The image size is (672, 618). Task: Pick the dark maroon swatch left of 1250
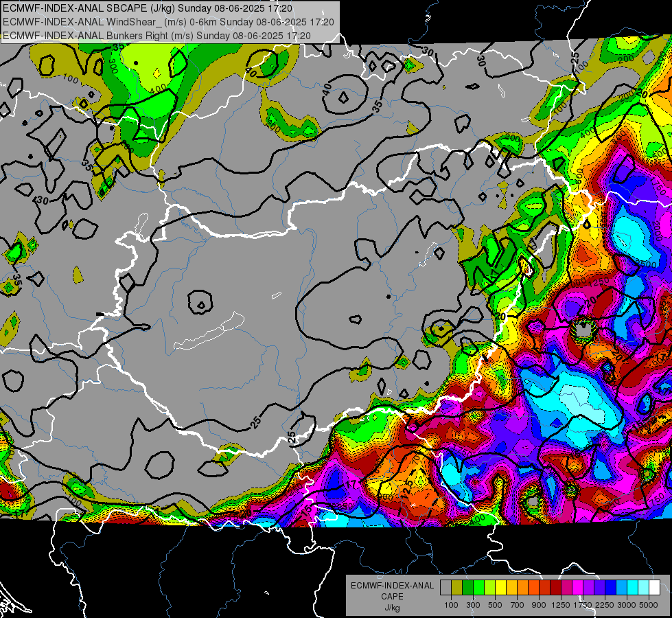tap(556, 588)
